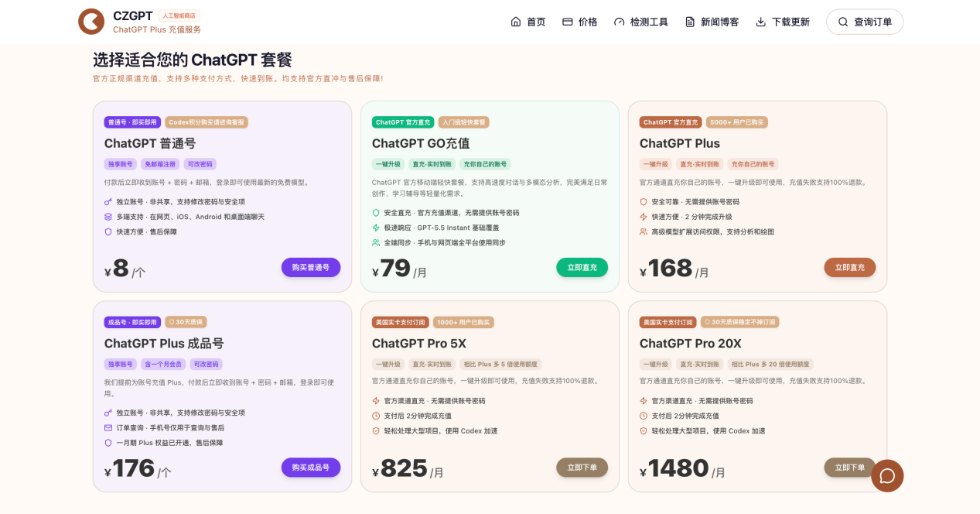Click the document icon beside 新闻博客
This screenshot has width=980, height=514.
690,22
